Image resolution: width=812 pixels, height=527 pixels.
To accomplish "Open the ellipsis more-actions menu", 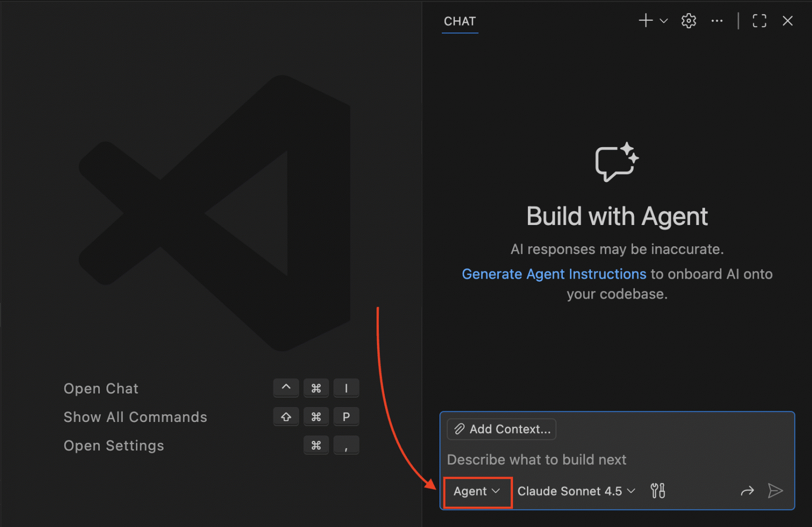I will pyautogui.click(x=717, y=21).
